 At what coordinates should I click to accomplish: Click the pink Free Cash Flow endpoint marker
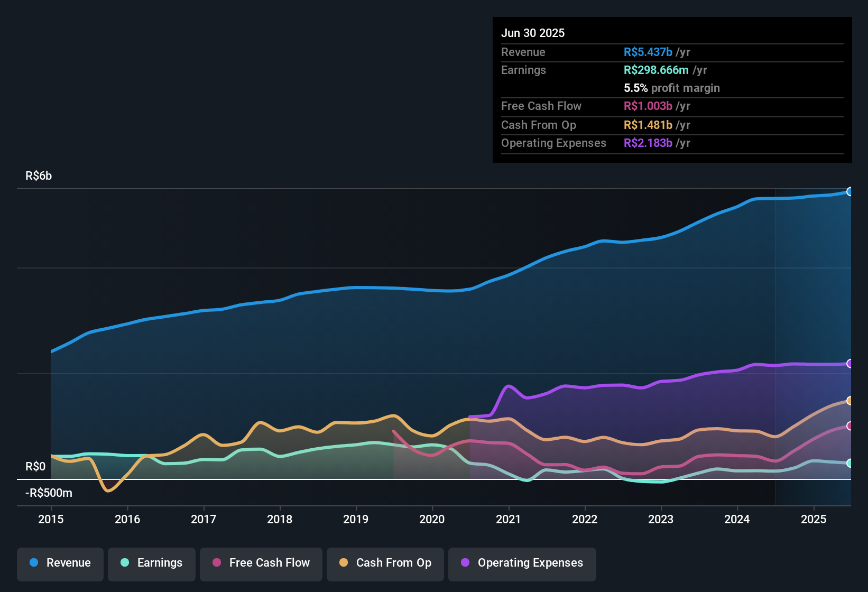850,425
